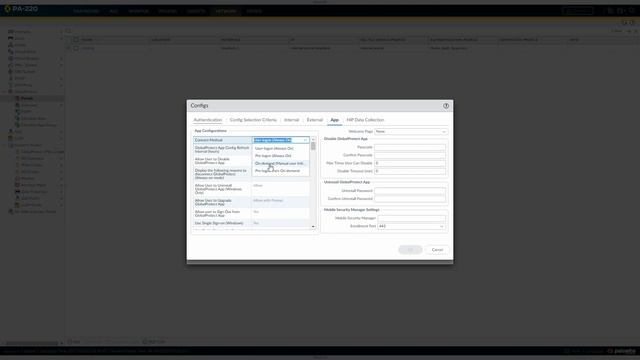Open the OBJECTS tab in top navigation
The height and width of the screenshot is (360, 640).
coord(196,11)
